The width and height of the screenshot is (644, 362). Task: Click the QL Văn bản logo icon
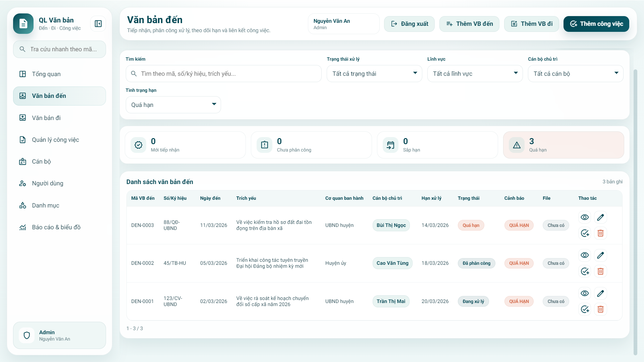(23, 24)
